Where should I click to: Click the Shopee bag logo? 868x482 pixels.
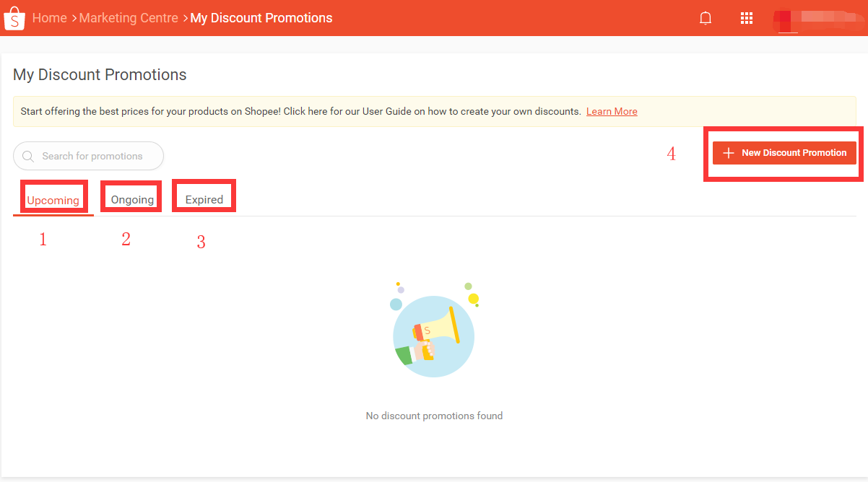(x=14, y=18)
